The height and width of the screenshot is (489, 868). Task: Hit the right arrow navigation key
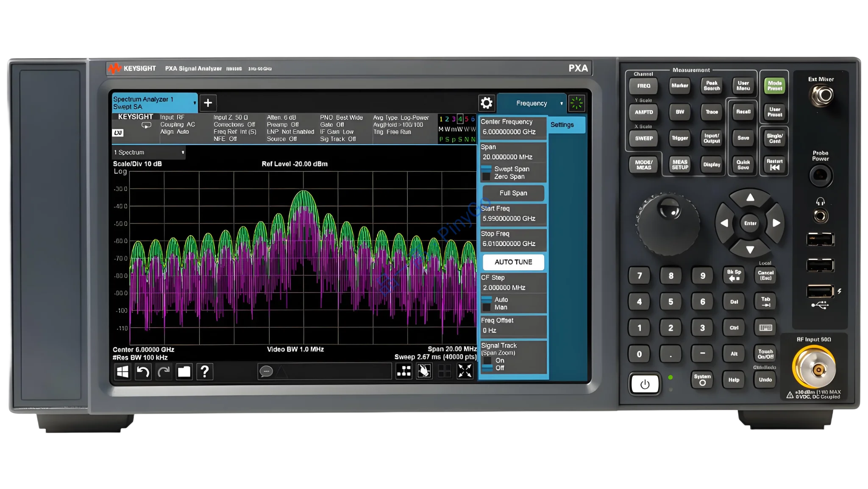[776, 223]
